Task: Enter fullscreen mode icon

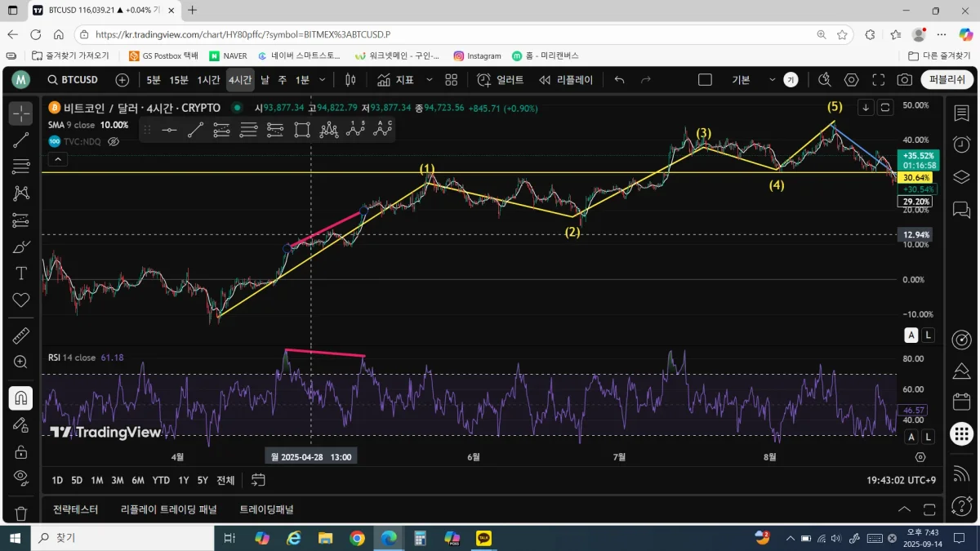Action: click(x=878, y=80)
